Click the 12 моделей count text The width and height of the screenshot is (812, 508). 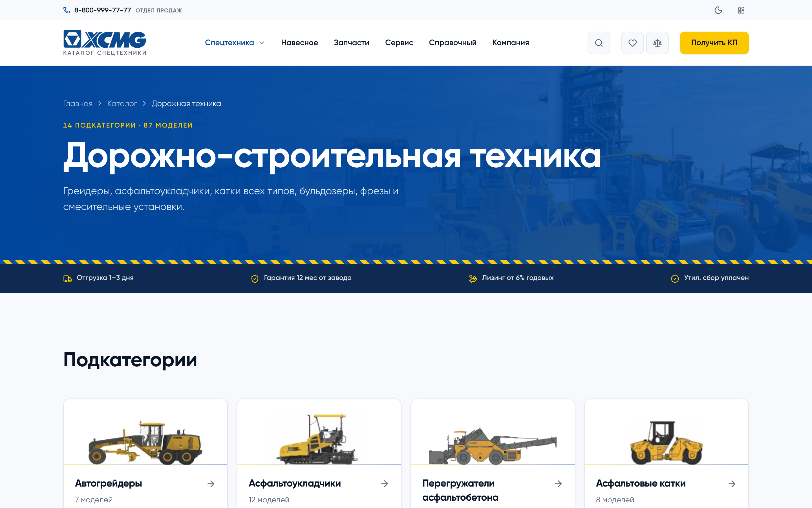pyautogui.click(x=269, y=500)
